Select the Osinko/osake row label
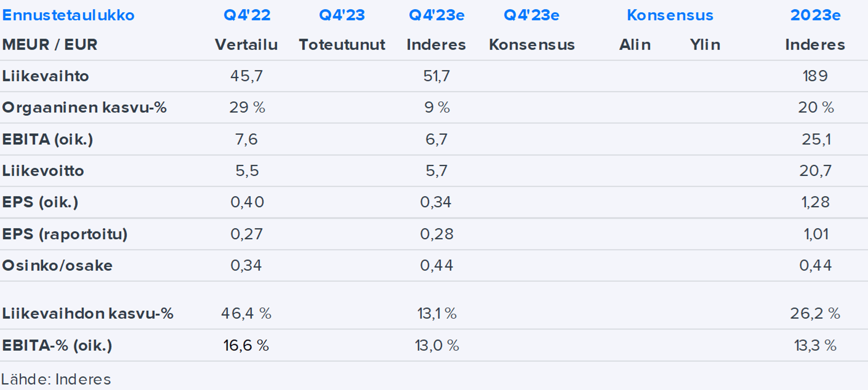This screenshot has height=390, width=868. point(57,266)
